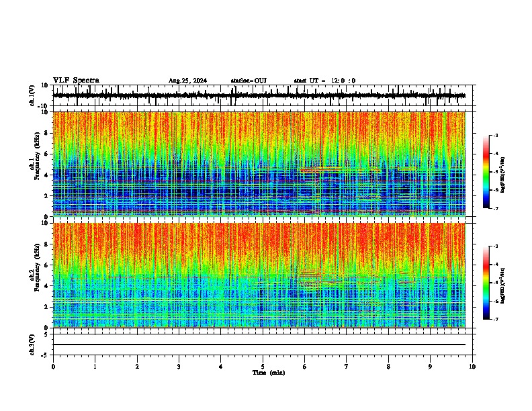Click time axis tick label "4"
532x411 pixels.
tap(221, 367)
